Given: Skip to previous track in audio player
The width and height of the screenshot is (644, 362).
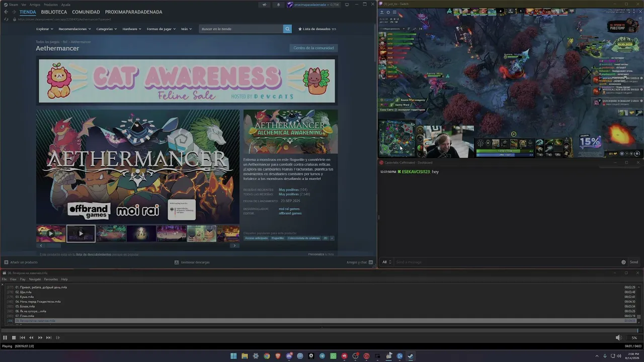Looking at the screenshot, I should point(22,338).
